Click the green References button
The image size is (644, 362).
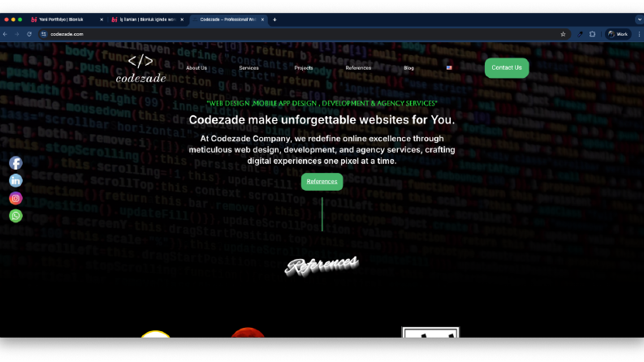click(322, 182)
